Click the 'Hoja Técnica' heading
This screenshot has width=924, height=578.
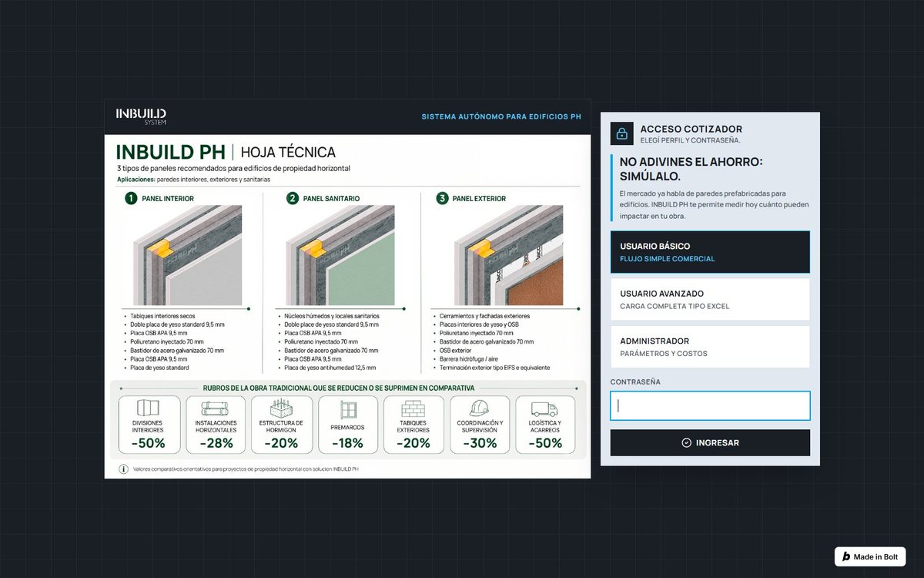[288, 153]
